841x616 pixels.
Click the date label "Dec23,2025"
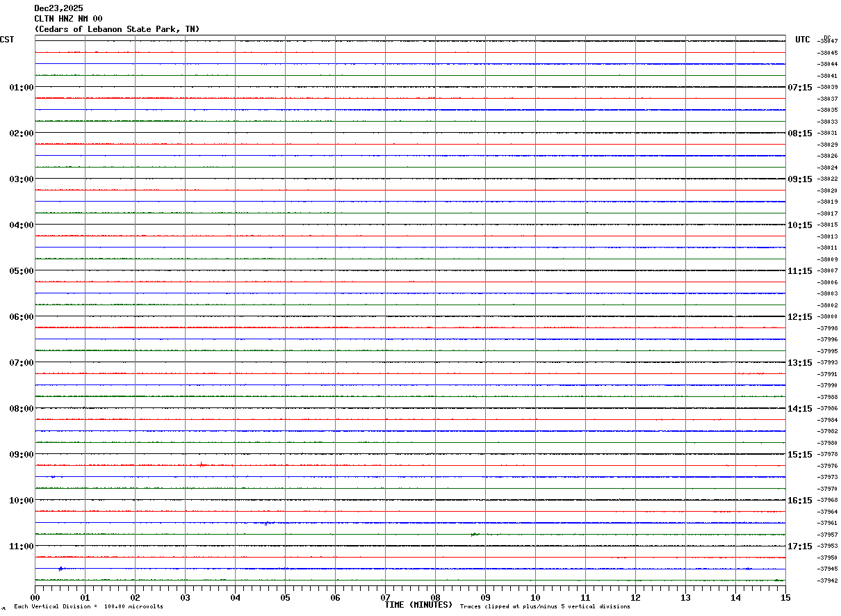[58, 8]
